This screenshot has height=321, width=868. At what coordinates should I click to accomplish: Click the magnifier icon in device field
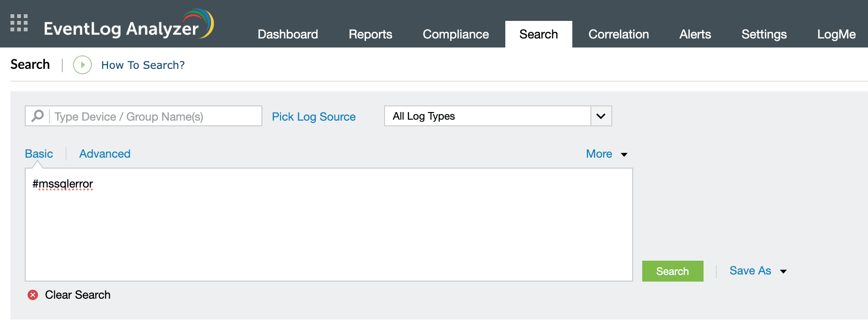(38, 116)
